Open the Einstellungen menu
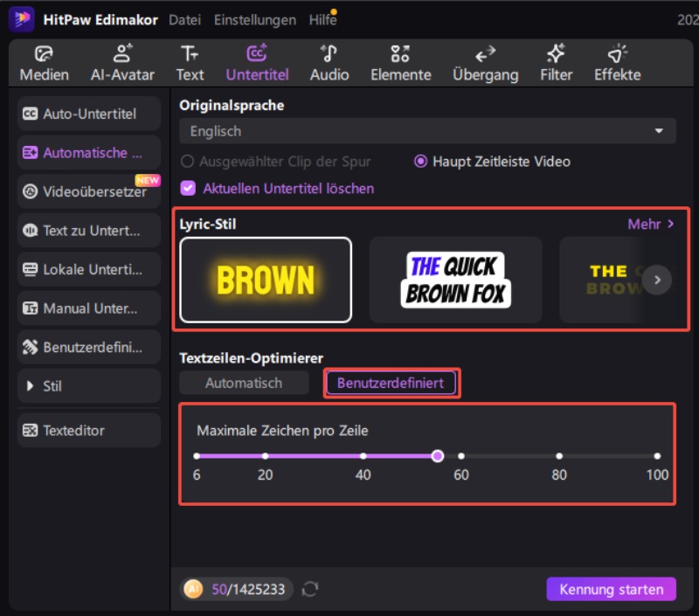The height and width of the screenshot is (616, 699). click(x=254, y=20)
